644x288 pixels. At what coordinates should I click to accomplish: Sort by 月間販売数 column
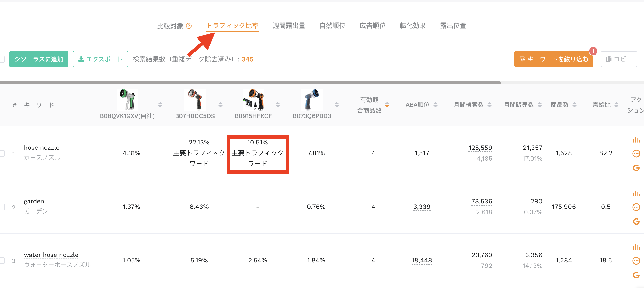tap(539, 105)
